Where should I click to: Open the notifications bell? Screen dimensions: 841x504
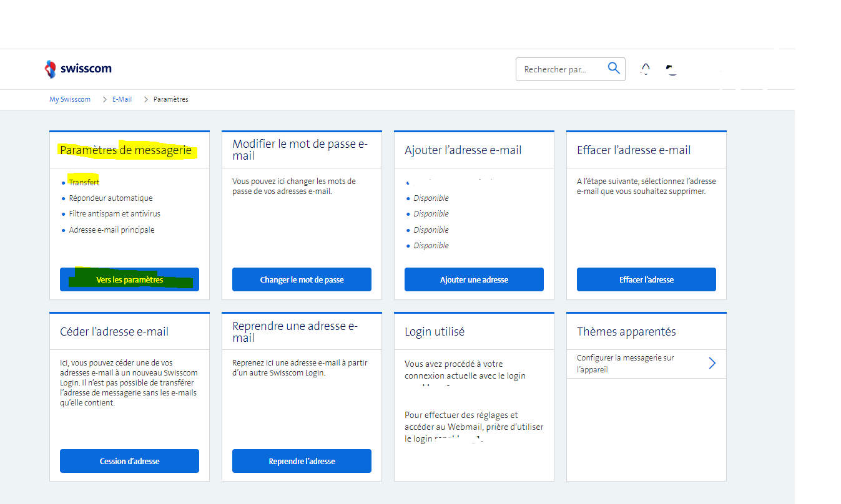point(646,69)
